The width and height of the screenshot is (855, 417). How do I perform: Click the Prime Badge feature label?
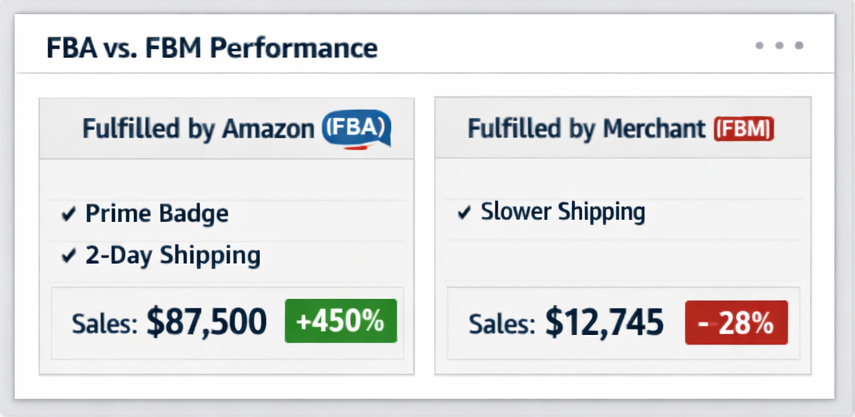[157, 214]
